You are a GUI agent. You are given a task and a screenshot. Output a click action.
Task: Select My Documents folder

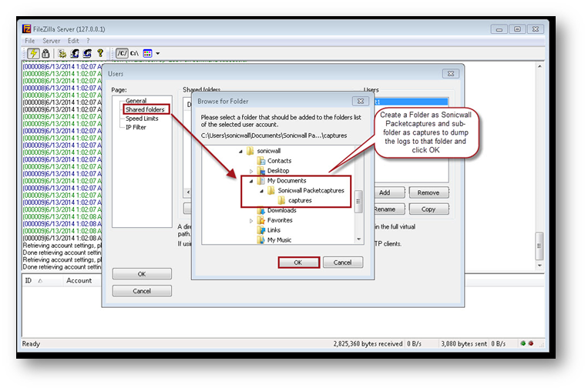pos(287,181)
